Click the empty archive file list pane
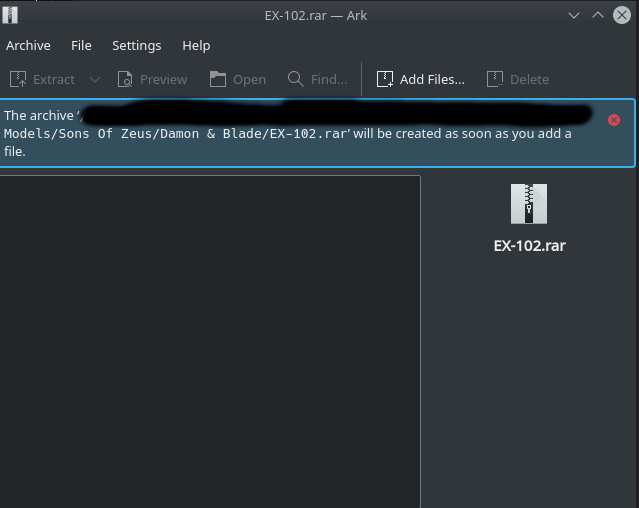Viewport: 639px width, 508px height. pyautogui.click(x=210, y=341)
